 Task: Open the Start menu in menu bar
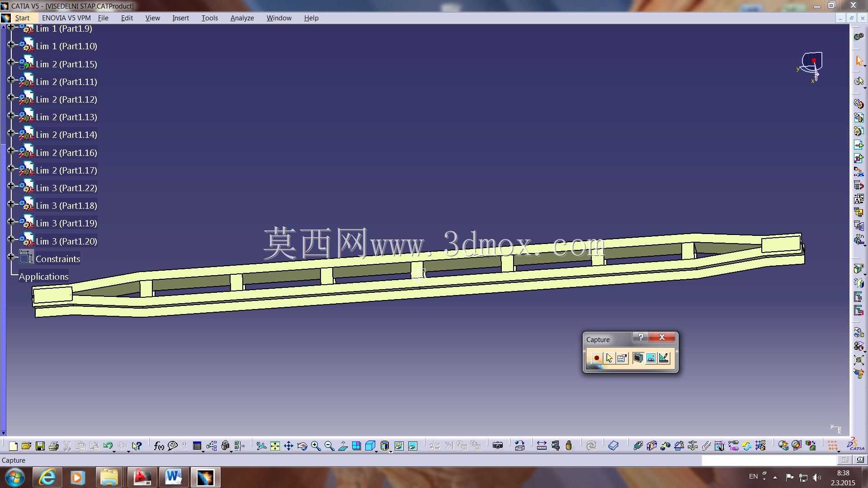(22, 18)
